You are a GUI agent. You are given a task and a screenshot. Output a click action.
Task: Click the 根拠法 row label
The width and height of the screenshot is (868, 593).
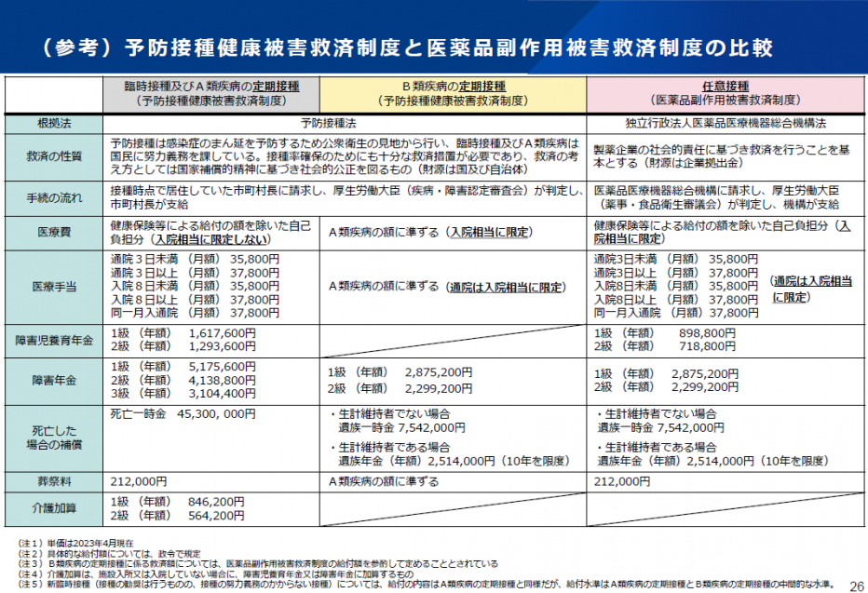tap(54, 124)
